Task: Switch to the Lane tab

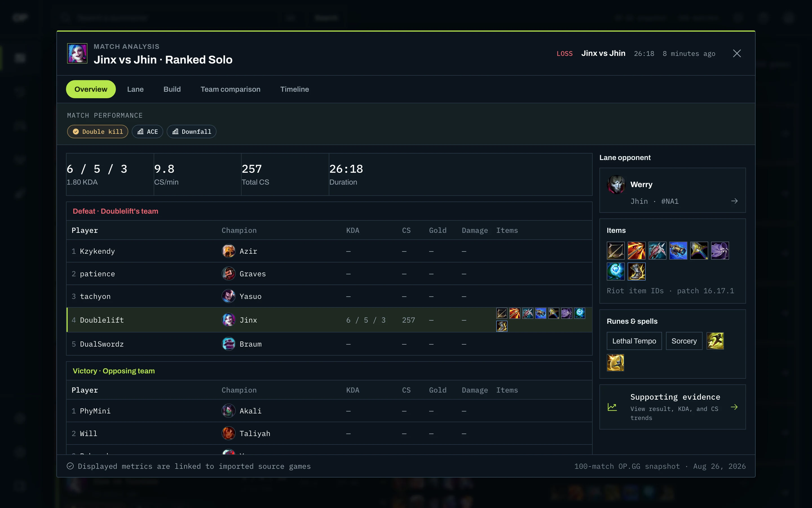Action: [x=135, y=89]
